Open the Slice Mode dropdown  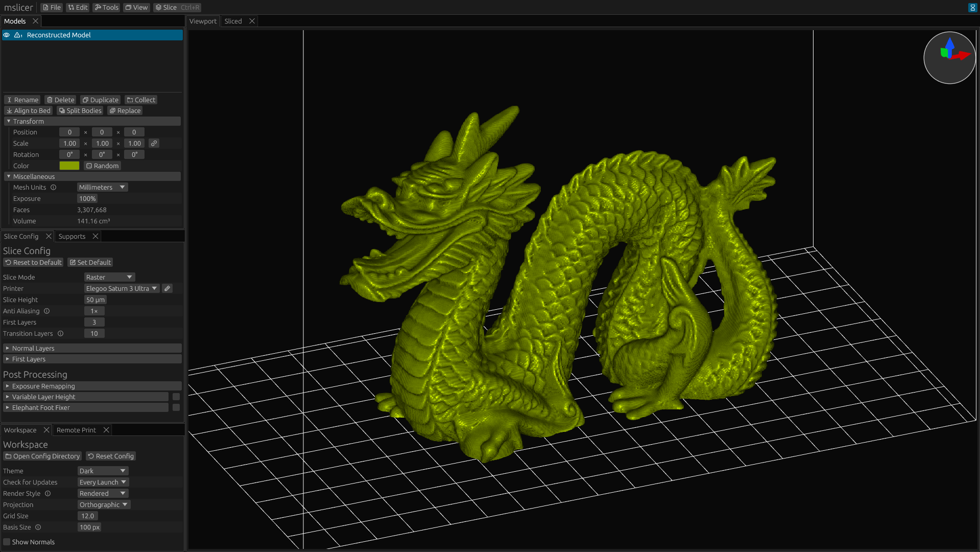pos(109,278)
